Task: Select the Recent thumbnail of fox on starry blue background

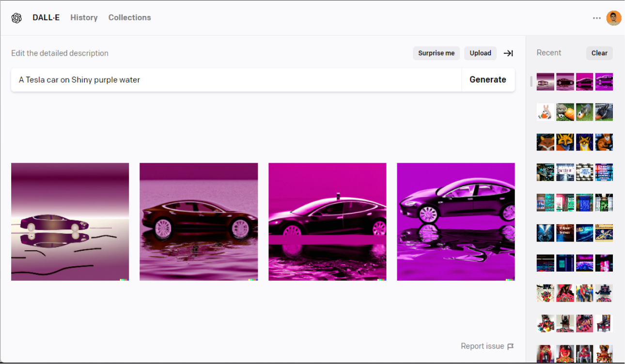Action: [x=585, y=142]
